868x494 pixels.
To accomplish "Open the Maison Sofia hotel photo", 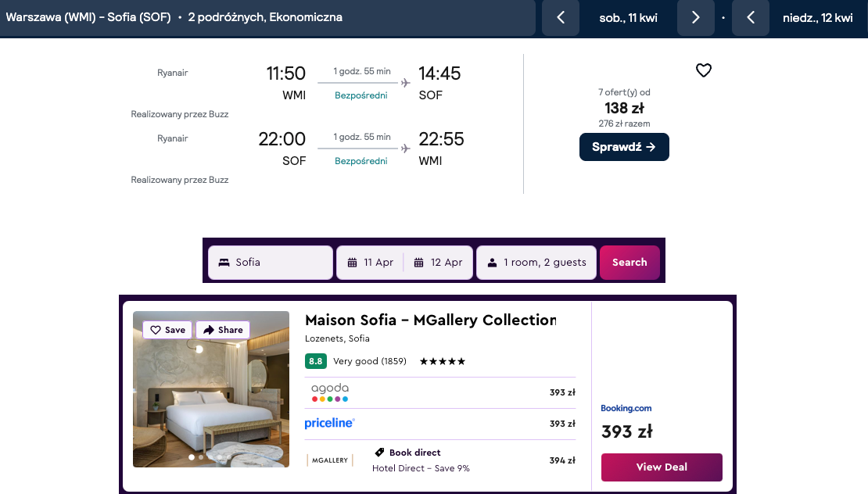I will [211, 399].
